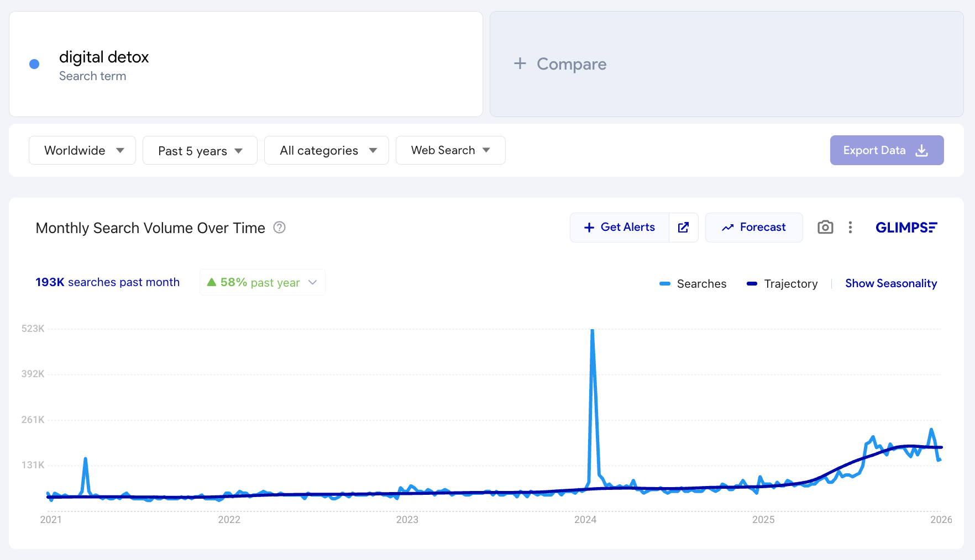Click the 2025 x-axis label

763,520
